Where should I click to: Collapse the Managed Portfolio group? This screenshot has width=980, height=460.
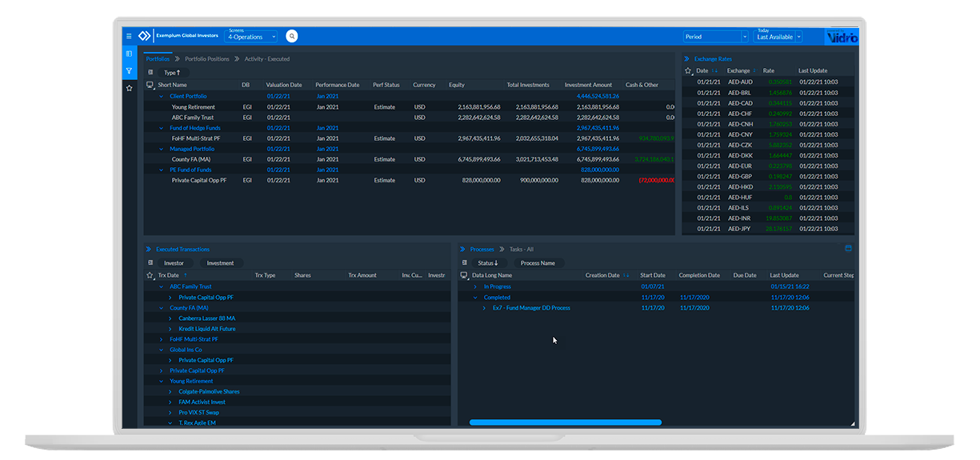coord(160,149)
